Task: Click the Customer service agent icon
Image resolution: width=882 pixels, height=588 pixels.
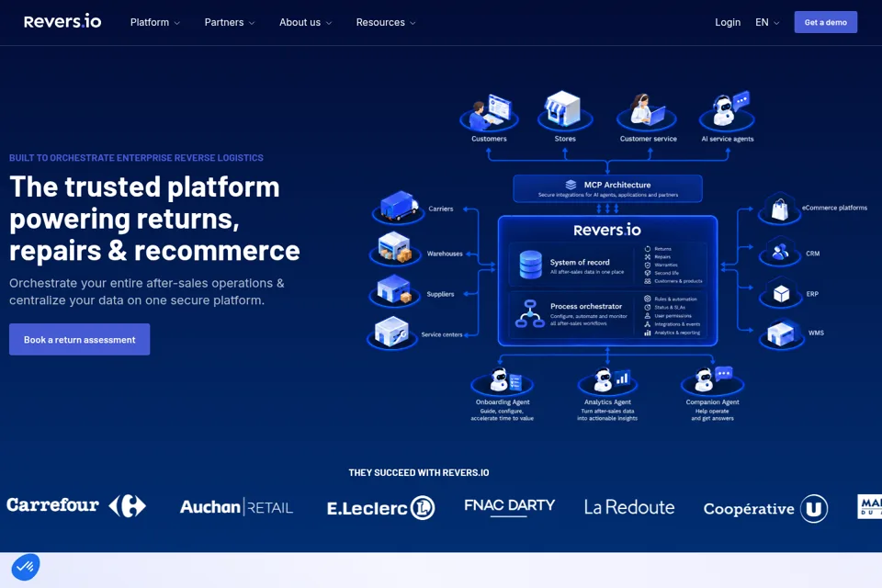Action: click(x=647, y=111)
